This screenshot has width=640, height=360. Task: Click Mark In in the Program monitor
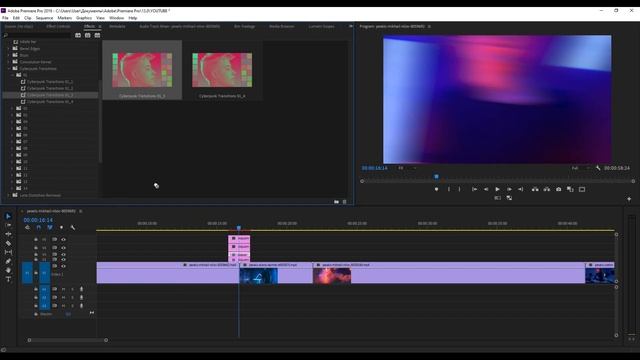point(449,189)
